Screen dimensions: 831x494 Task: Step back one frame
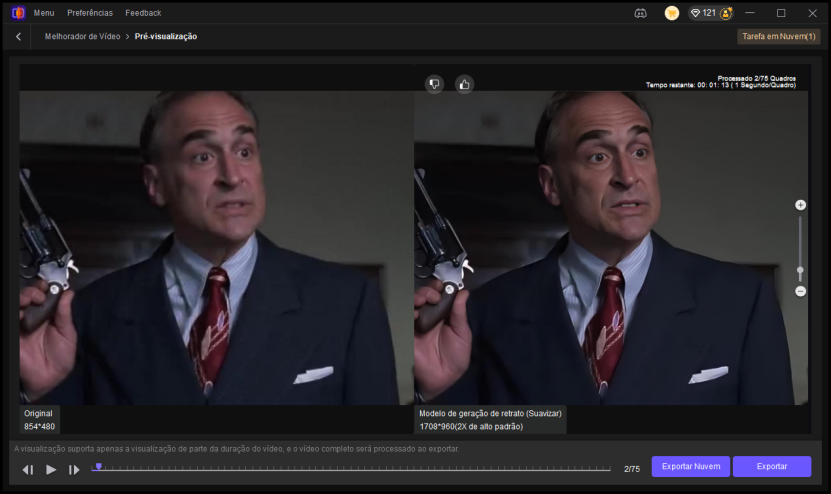tap(28, 470)
